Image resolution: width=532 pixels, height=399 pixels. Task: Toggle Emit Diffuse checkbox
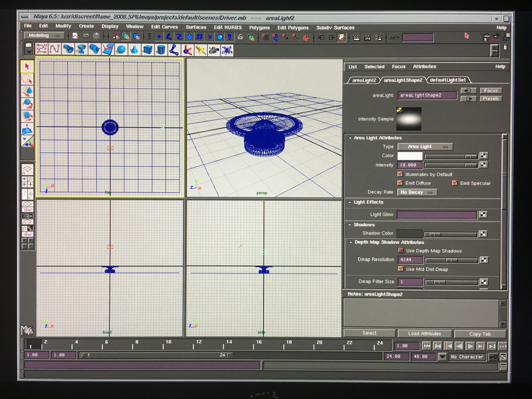(x=400, y=183)
